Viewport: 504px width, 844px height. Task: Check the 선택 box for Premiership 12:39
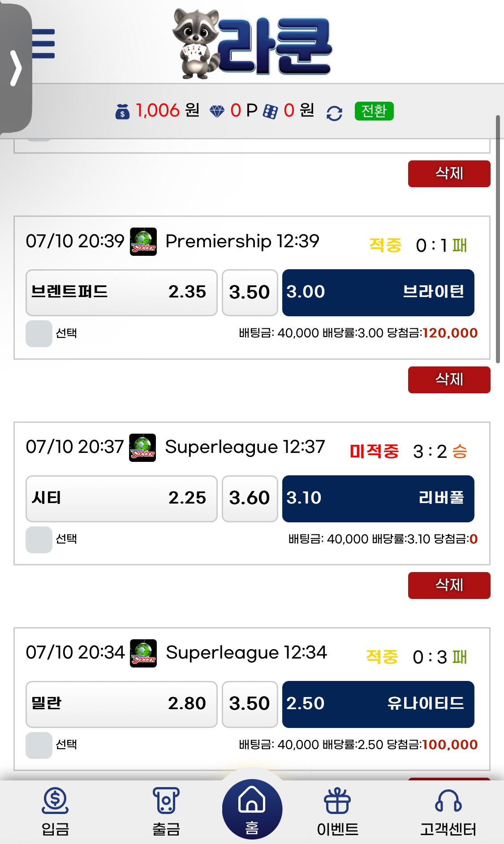click(39, 334)
